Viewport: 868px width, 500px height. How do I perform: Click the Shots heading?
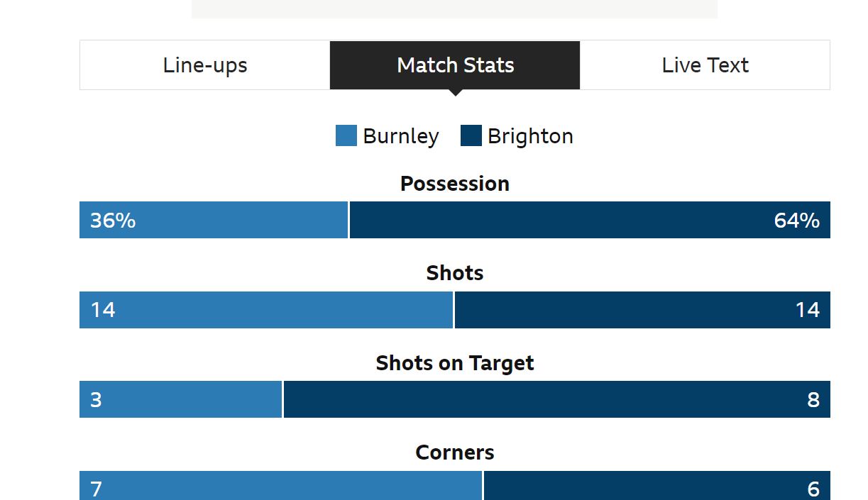click(x=455, y=273)
